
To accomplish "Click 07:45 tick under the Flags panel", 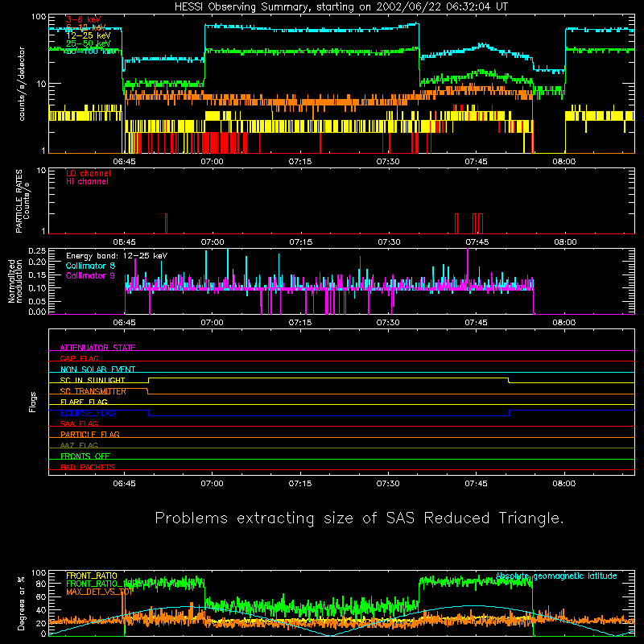I will click(x=476, y=484).
